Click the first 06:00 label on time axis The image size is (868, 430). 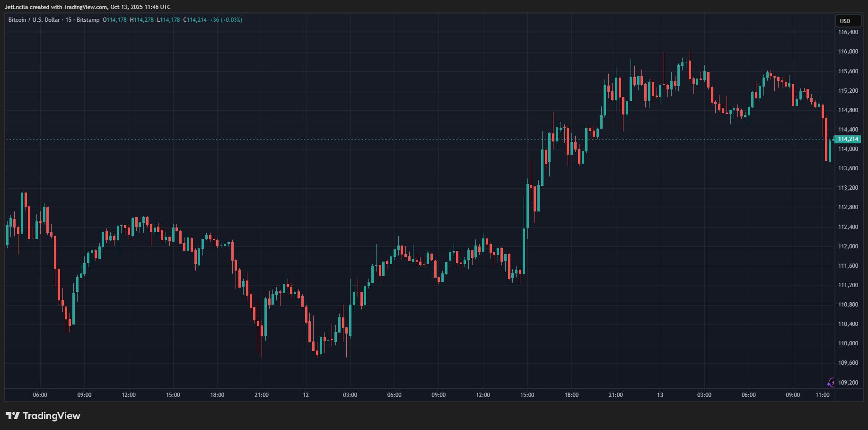tap(40, 395)
